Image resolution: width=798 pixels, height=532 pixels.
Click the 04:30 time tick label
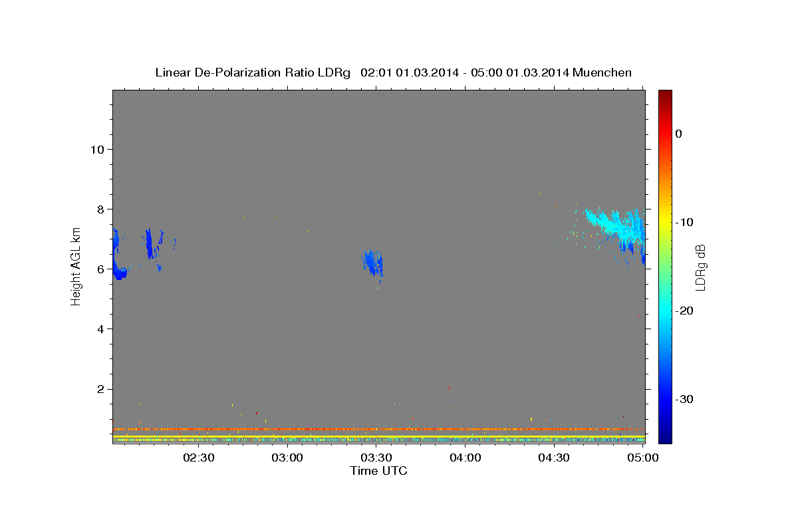tap(554, 458)
